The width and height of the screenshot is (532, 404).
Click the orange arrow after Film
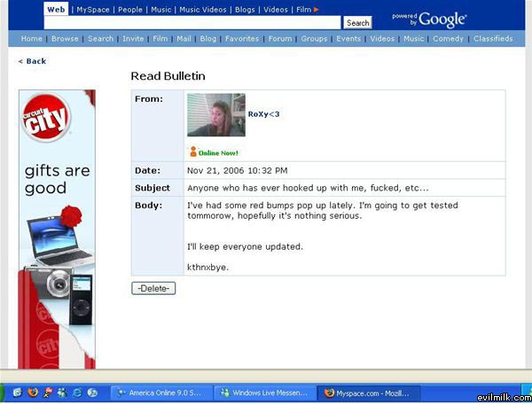click(x=317, y=9)
